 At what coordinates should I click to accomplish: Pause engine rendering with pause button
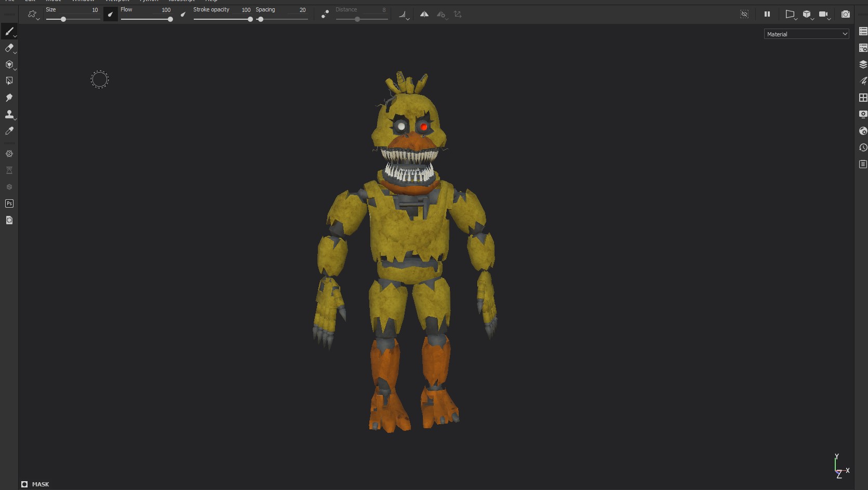point(767,15)
